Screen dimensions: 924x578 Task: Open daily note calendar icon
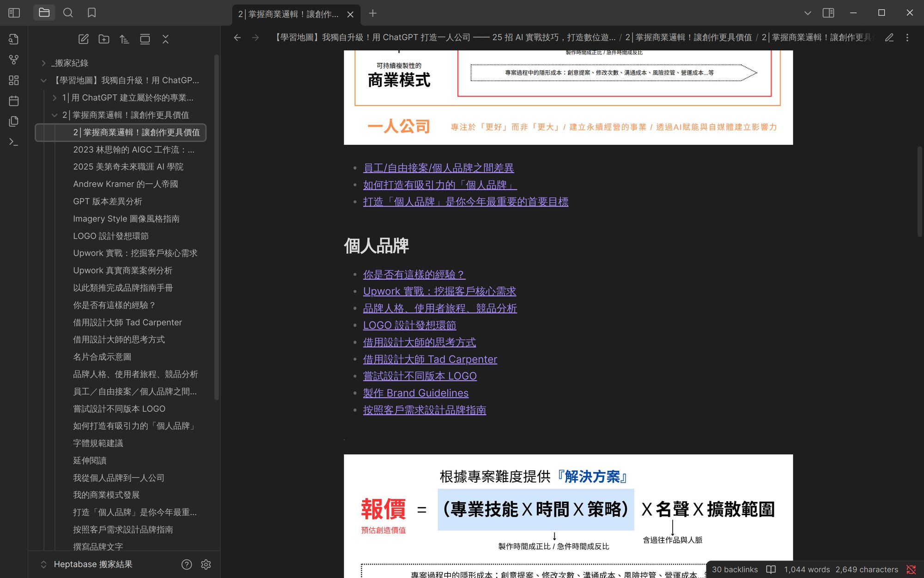click(x=14, y=101)
